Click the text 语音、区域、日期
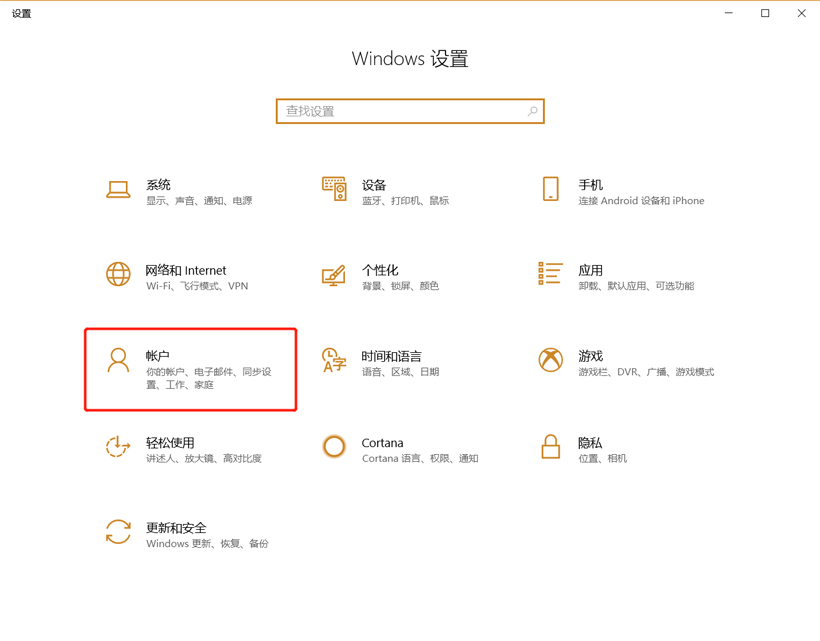The image size is (820, 641). point(401,372)
